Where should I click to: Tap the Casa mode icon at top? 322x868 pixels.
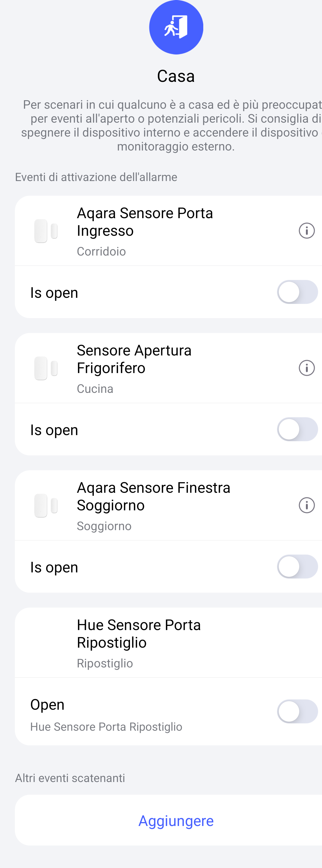pyautogui.click(x=176, y=27)
